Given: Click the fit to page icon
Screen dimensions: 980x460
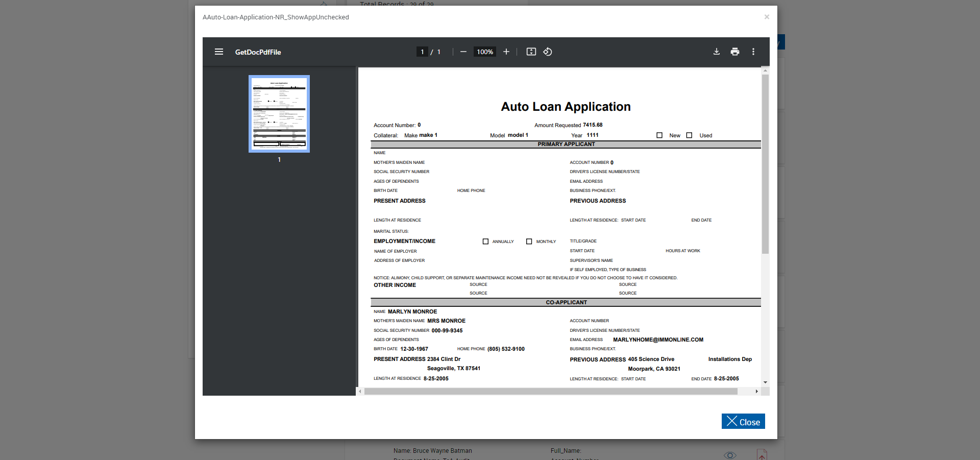Looking at the screenshot, I should coord(531,52).
